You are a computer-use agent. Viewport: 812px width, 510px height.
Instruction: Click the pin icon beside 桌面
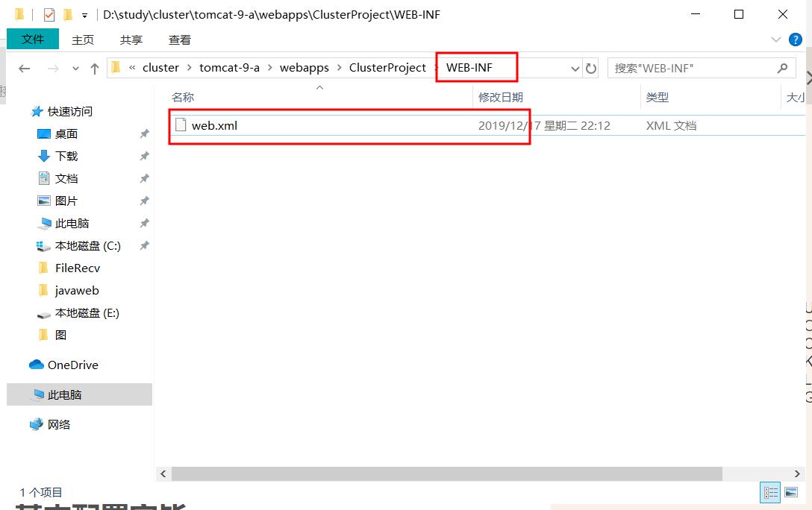(145, 134)
